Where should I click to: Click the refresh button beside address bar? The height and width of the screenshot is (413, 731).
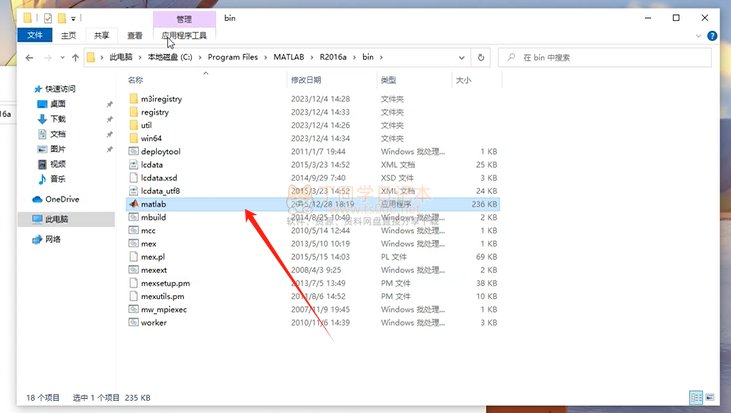click(482, 58)
